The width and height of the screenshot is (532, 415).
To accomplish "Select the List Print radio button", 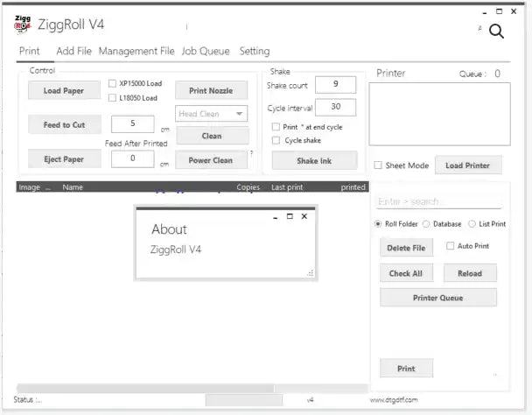I will [472, 224].
